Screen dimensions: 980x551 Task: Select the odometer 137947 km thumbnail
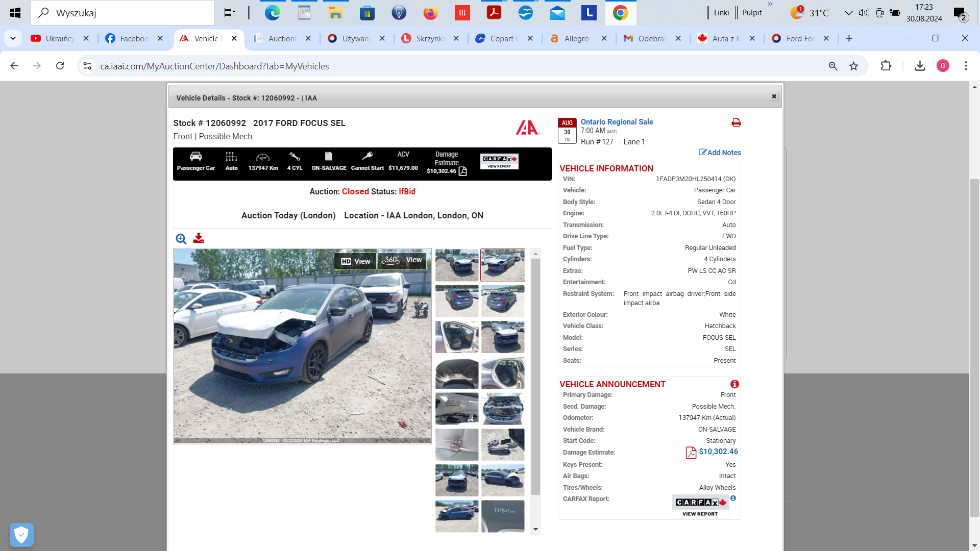(x=503, y=516)
